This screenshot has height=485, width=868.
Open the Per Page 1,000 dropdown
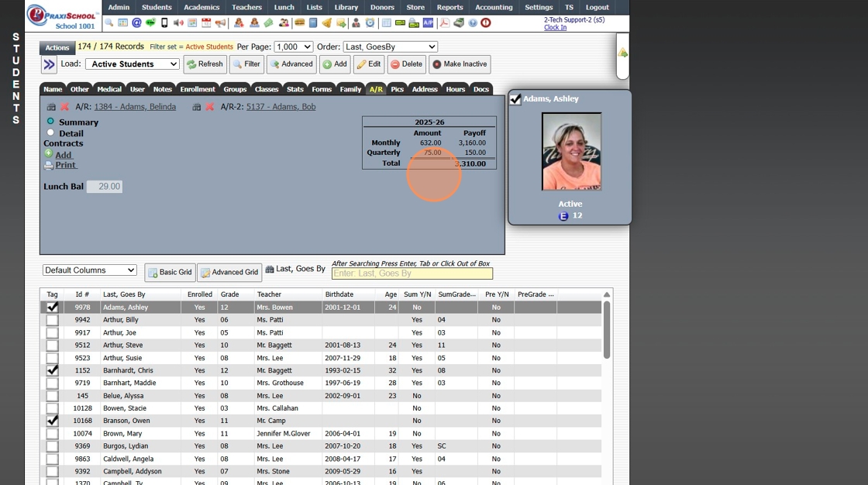(x=294, y=47)
